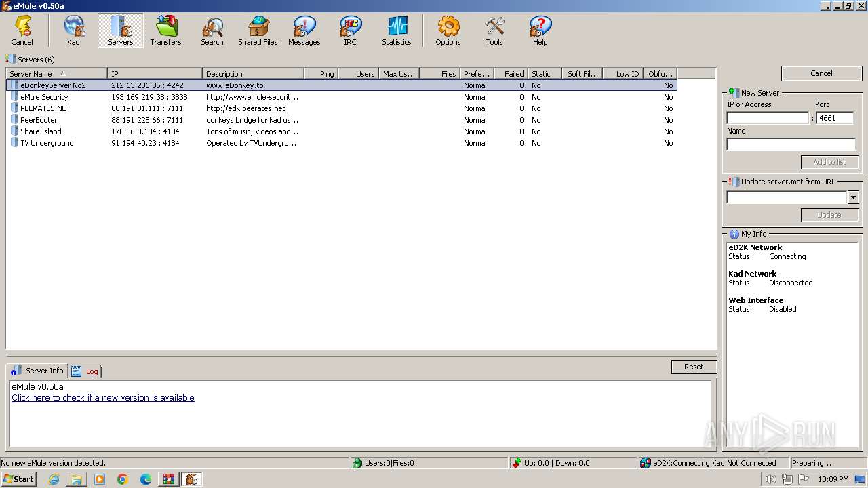
Task: Open the IRC chat window
Action: coord(351,30)
